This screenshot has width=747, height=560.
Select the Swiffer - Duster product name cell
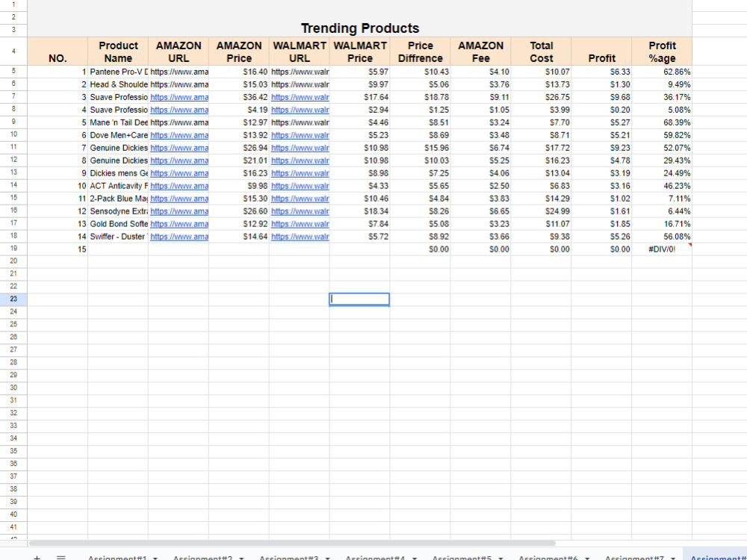pos(118,237)
